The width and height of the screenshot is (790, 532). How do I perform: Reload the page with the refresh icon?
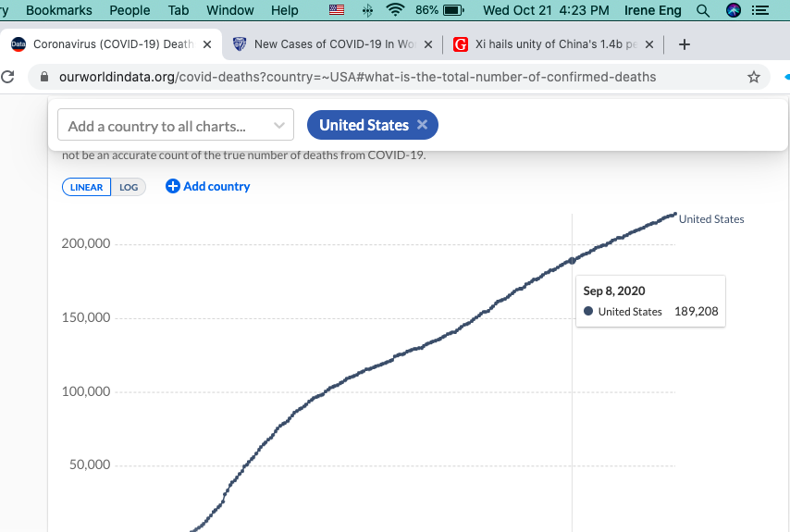click(8, 77)
